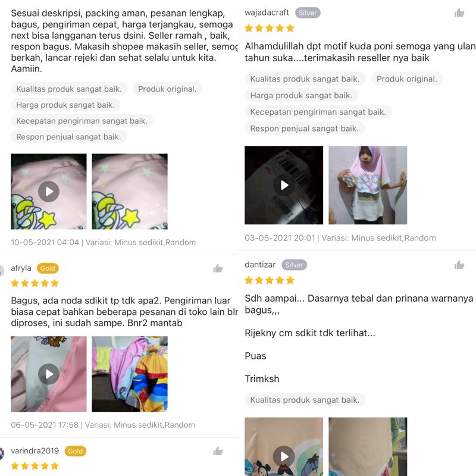Image resolution: width=476 pixels, height=476 pixels.
Task: Like wajadacraft's review with thumbs-up icon
Action: tap(459, 12)
